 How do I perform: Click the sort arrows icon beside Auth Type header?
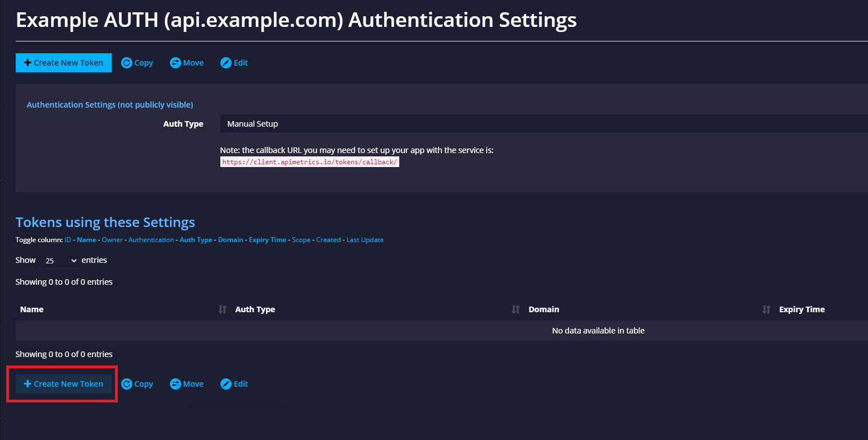pyautogui.click(x=516, y=309)
